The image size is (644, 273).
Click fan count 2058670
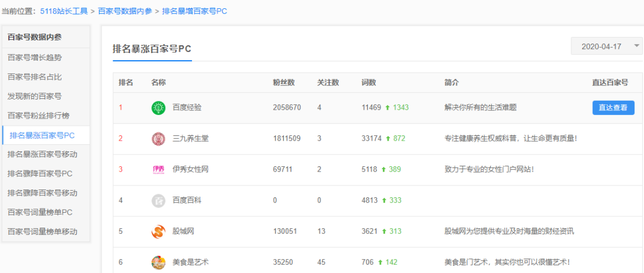coord(287,107)
